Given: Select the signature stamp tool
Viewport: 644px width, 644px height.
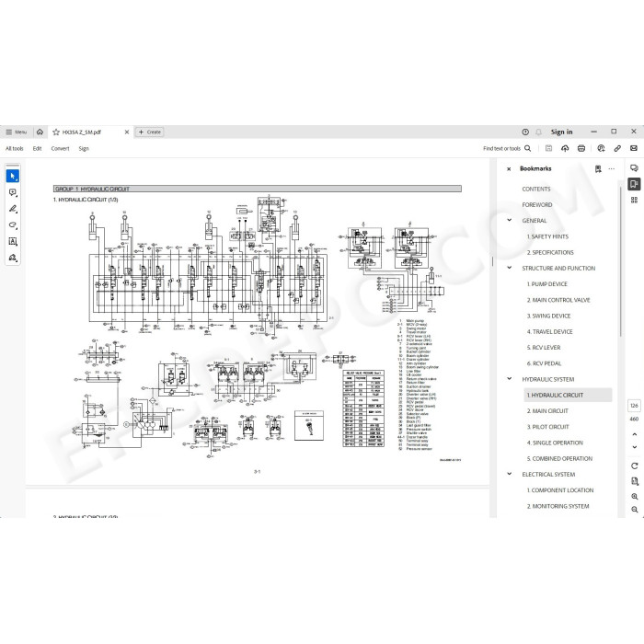Looking at the screenshot, I should 13,258.
